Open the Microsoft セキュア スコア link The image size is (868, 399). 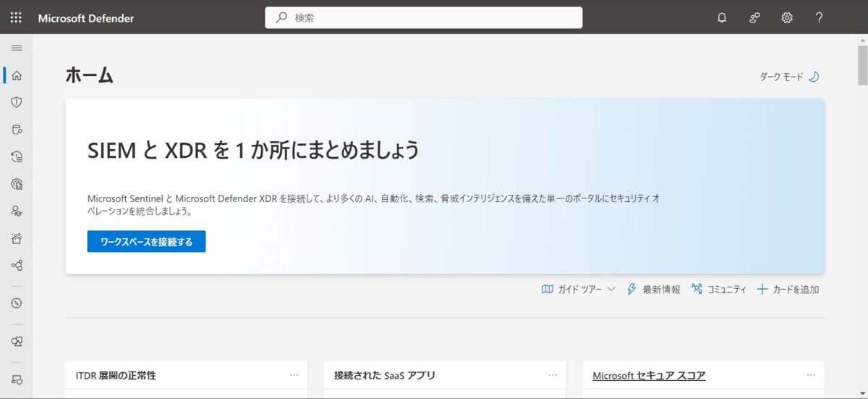click(x=649, y=375)
